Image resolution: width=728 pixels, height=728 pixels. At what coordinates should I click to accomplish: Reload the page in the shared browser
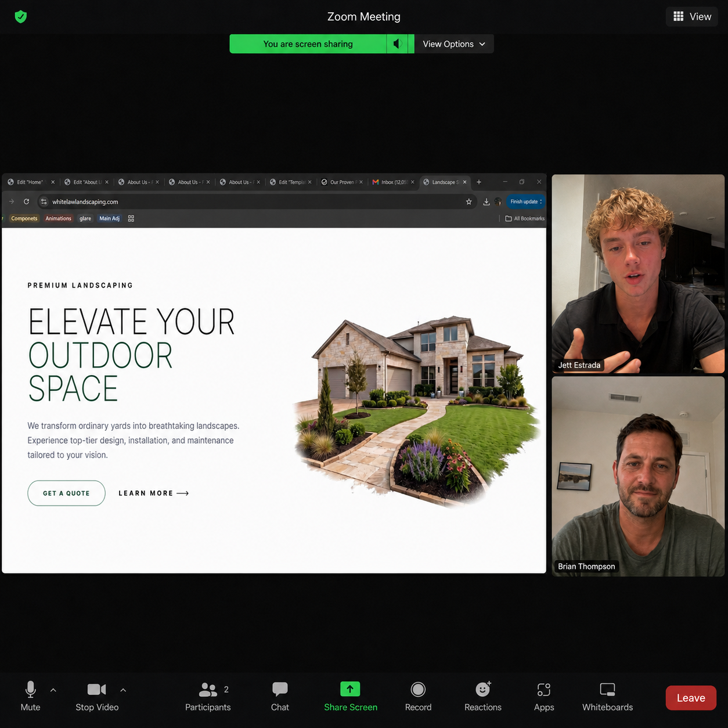[26, 201]
